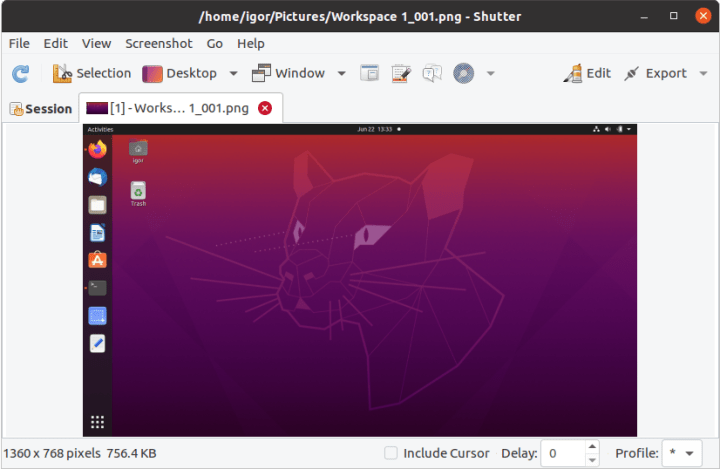720x469 pixels.
Task: Click Files icon in the previewed dock
Action: tap(97, 205)
